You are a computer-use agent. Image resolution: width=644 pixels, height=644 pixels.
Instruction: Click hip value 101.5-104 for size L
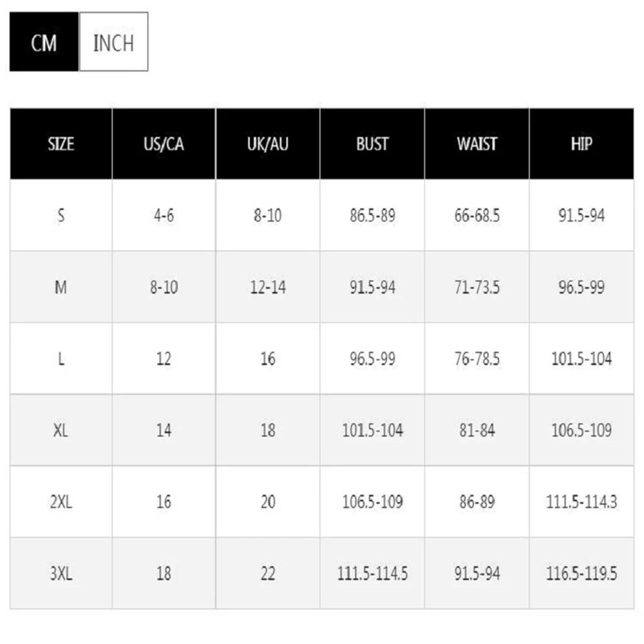click(x=582, y=359)
